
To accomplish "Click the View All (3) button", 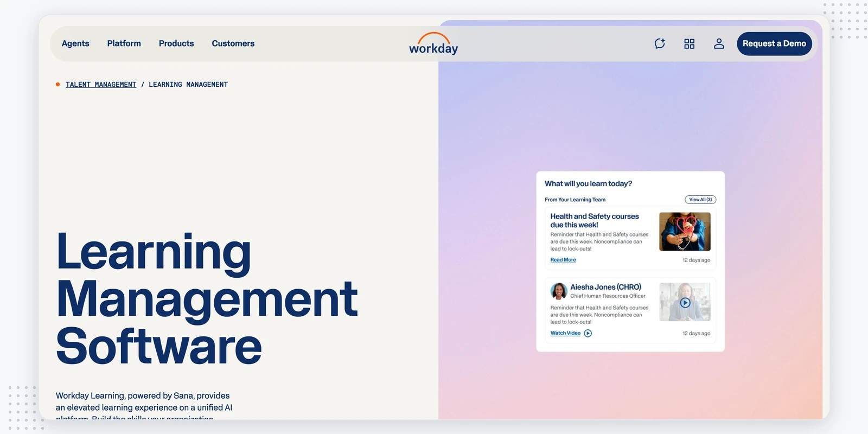I will [x=700, y=200].
